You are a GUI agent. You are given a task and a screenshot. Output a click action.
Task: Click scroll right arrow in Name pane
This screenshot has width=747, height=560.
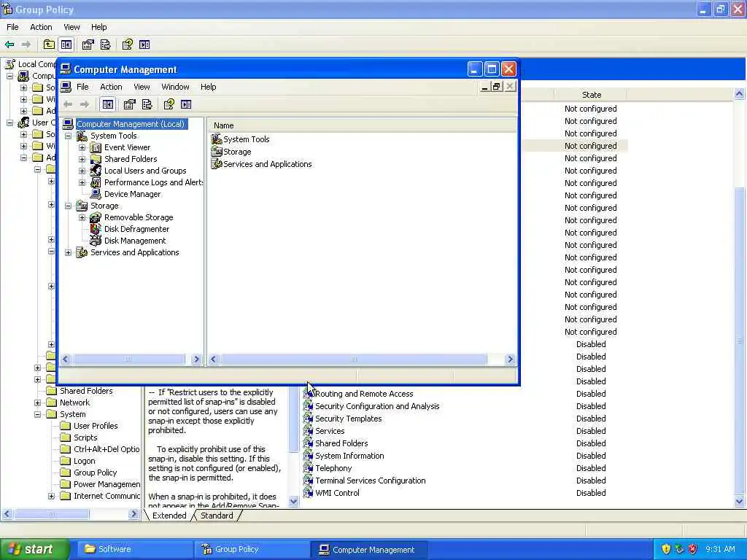pyautogui.click(x=510, y=359)
